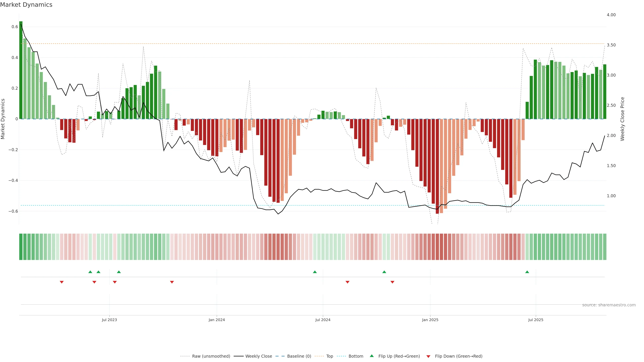Click the last green flip-up marker near Jul 2025
This screenshot has width=644, height=362.
527,272
